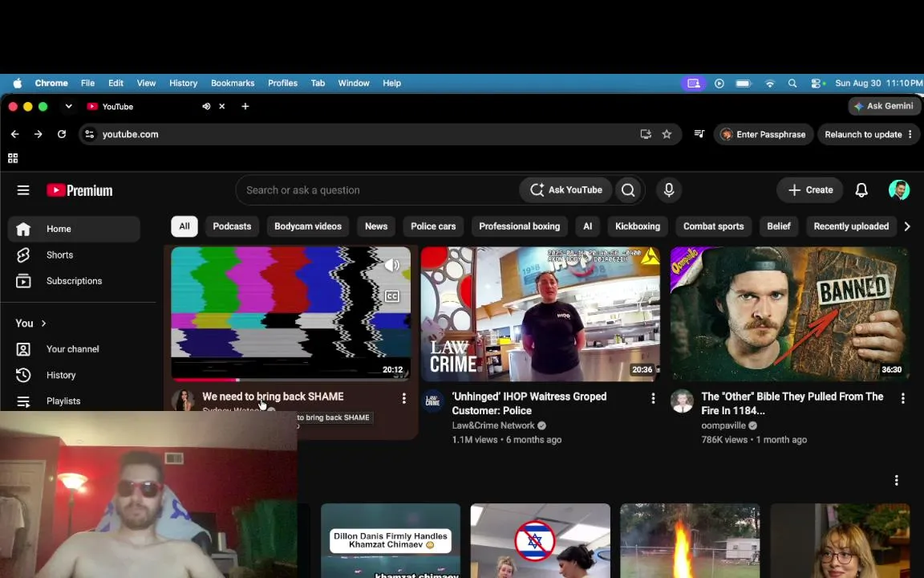
Task: Open the apps grid in bookmarks bar
Action: (x=13, y=158)
